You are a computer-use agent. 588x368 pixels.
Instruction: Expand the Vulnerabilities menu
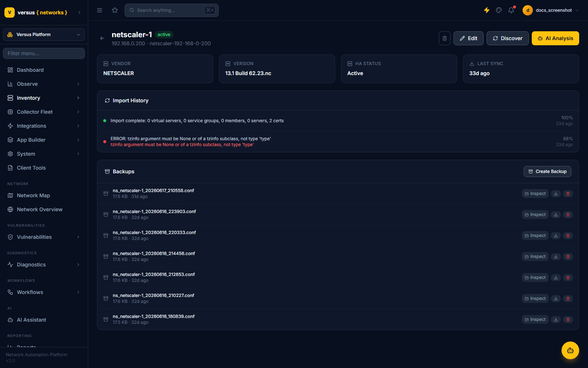[x=44, y=237]
